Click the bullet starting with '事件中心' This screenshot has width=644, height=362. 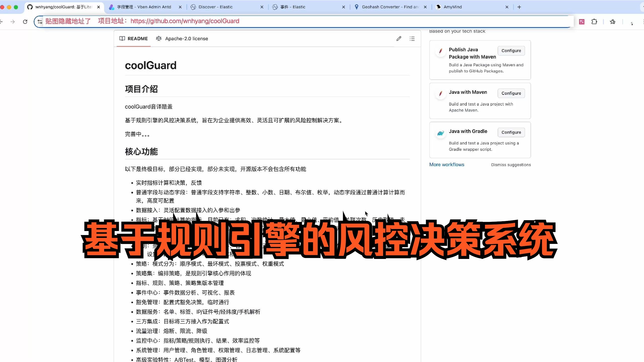[185, 293]
